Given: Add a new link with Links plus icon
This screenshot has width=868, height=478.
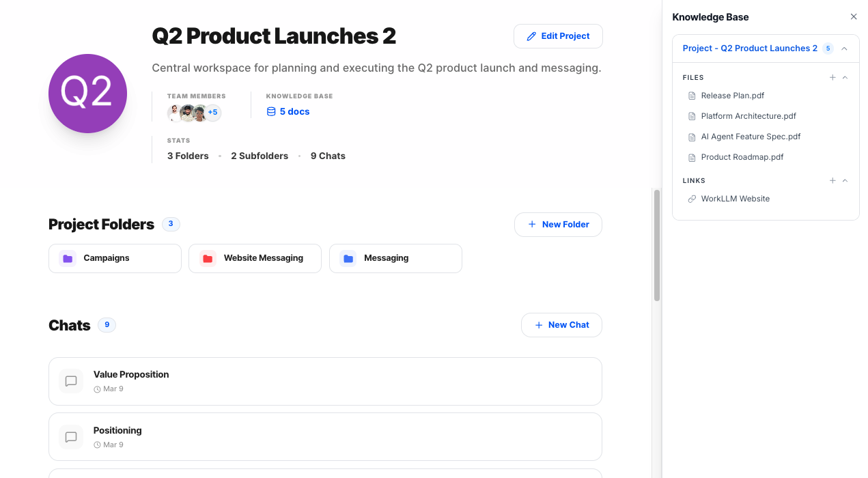Looking at the screenshot, I should 832,181.
